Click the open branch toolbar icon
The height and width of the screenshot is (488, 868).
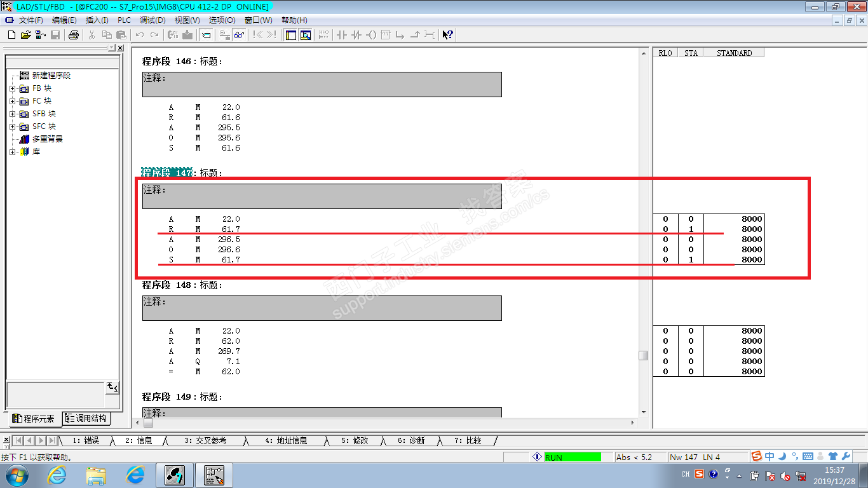(400, 35)
